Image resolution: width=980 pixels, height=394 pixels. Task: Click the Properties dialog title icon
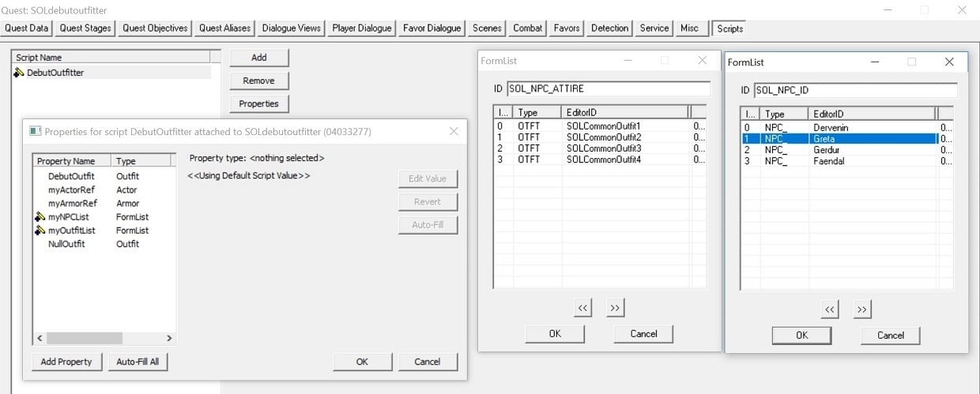[x=35, y=131]
